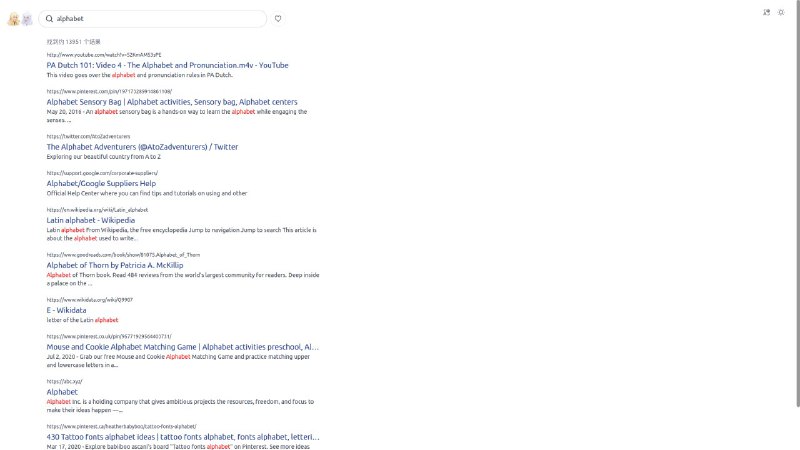Open Alphabet/Google Suppliers Help result

click(x=101, y=183)
